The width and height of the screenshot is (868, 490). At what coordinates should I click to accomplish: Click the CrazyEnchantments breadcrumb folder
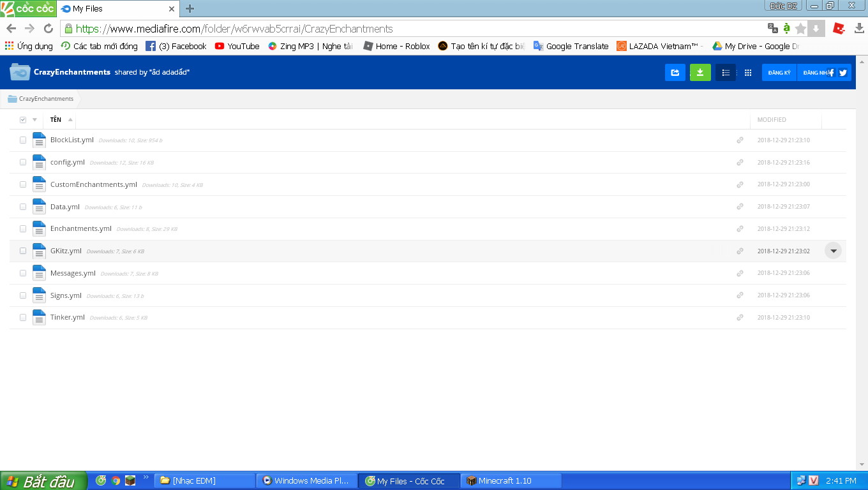click(x=41, y=99)
